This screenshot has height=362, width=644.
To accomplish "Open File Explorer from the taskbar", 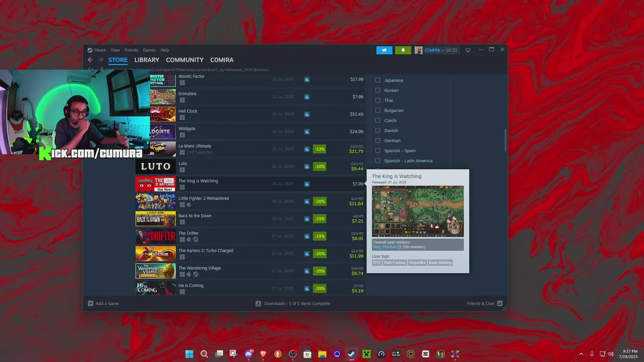I will pos(322,354).
